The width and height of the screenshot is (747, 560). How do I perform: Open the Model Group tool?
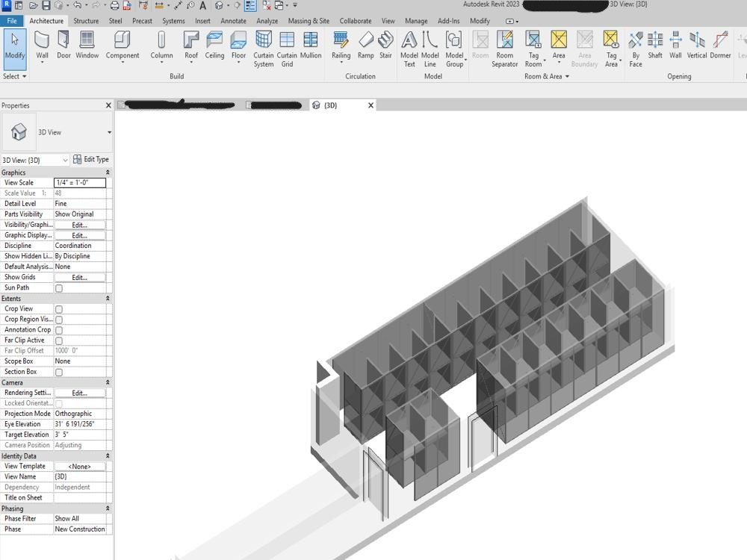pyautogui.click(x=455, y=49)
